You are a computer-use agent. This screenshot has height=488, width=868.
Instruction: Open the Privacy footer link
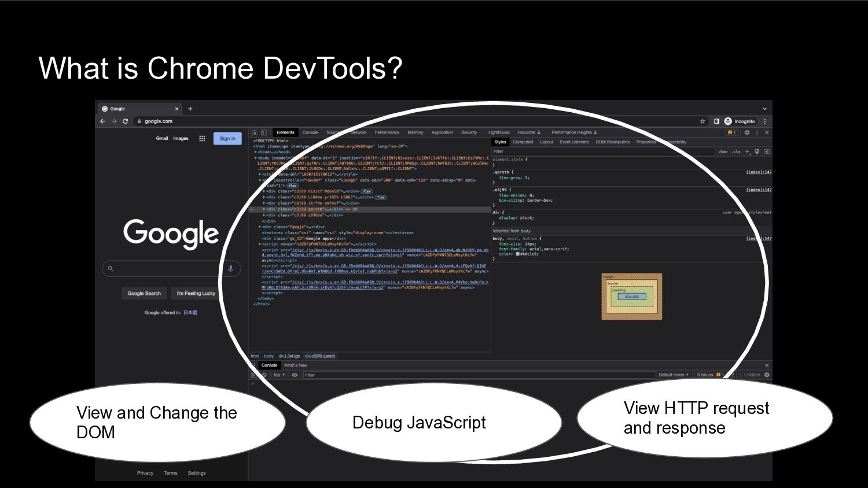click(145, 473)
